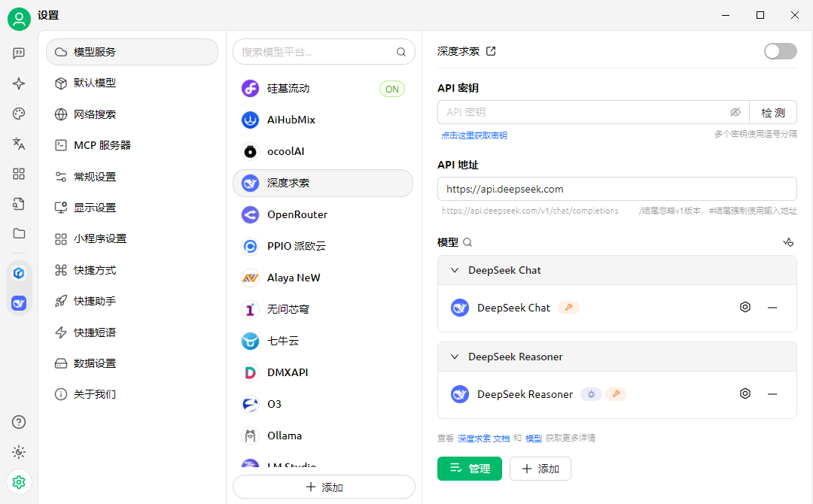Select the ocoolAI provider

pyautogui.click(x=323, y=152)
